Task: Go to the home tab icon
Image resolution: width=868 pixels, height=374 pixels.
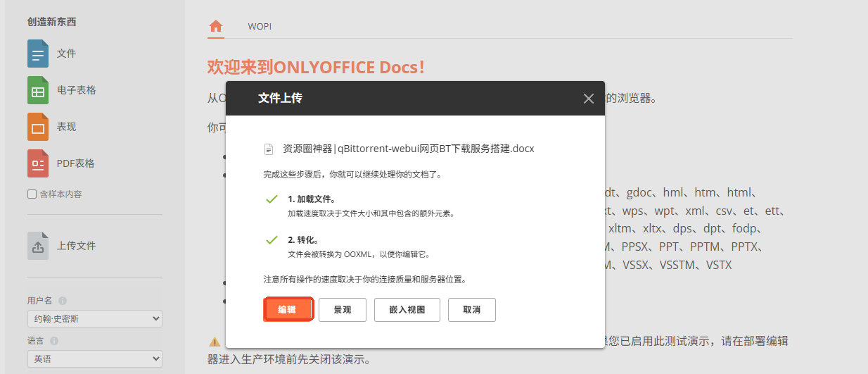Action: pos(216,26)
